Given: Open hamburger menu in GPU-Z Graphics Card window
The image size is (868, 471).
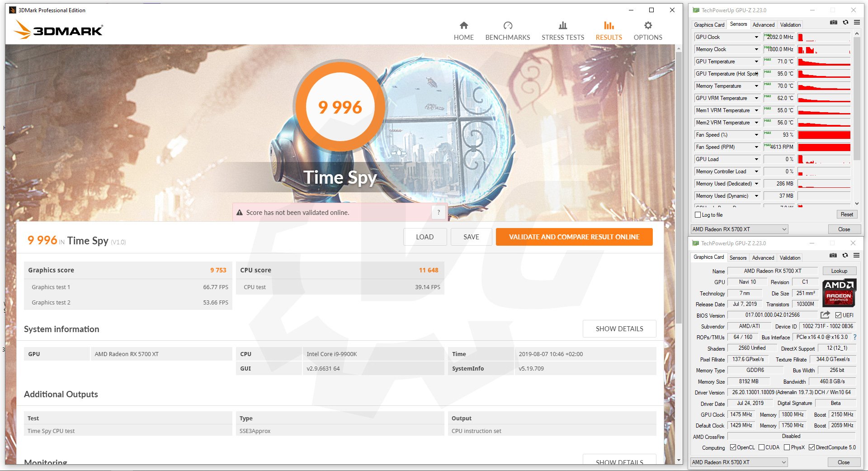Looking at the screenshot, I should (x=856, y=255).
